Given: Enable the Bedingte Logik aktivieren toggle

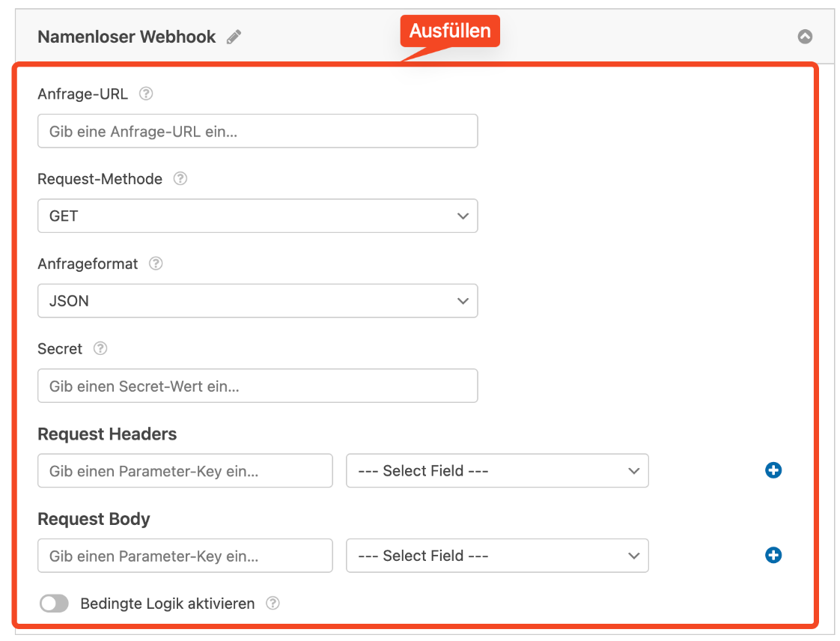Looking at the screenshot, I should click(54, 604).
